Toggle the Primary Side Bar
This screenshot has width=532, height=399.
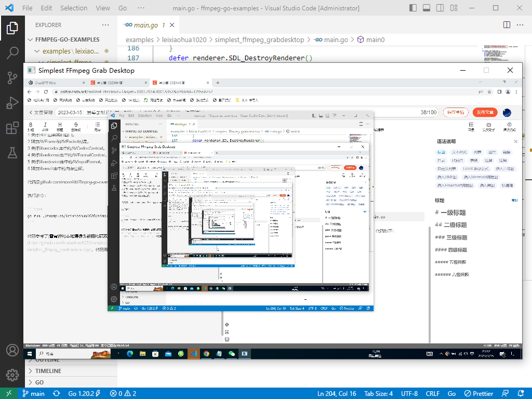click(413, 8)
